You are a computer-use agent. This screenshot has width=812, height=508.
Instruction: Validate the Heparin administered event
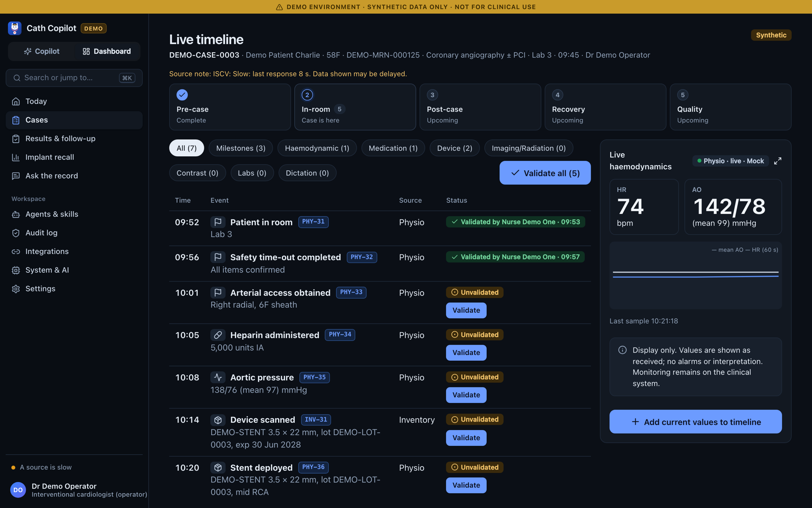point(466,353)
